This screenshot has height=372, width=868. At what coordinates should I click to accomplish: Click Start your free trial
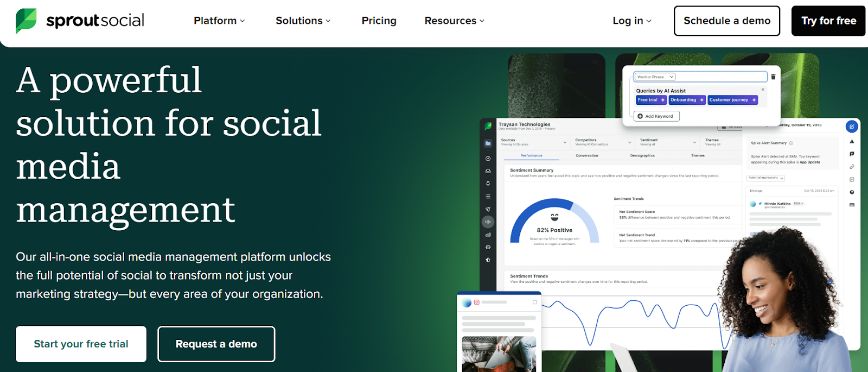81,344
